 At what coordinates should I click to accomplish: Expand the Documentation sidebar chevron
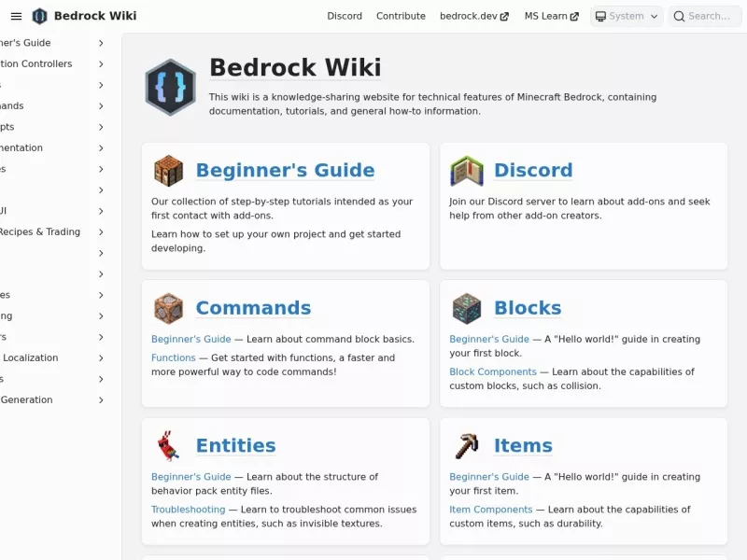pyautogui.click(x=101, y=148)
